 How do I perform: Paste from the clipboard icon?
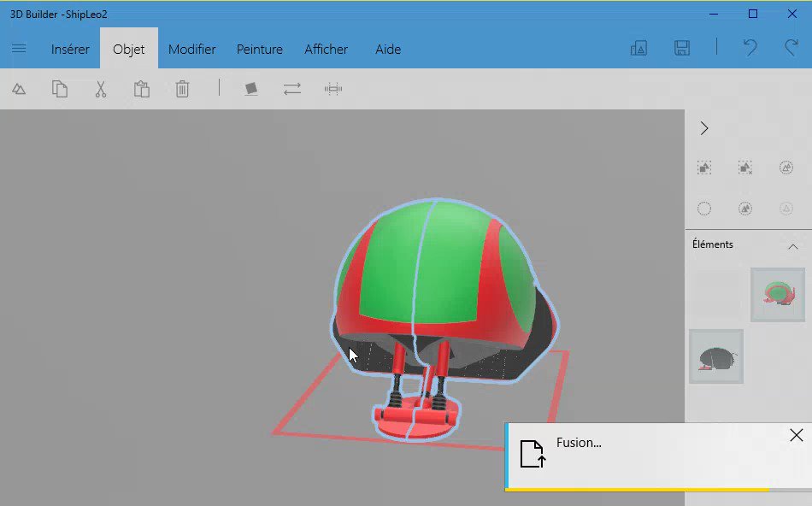pos(141,89)
